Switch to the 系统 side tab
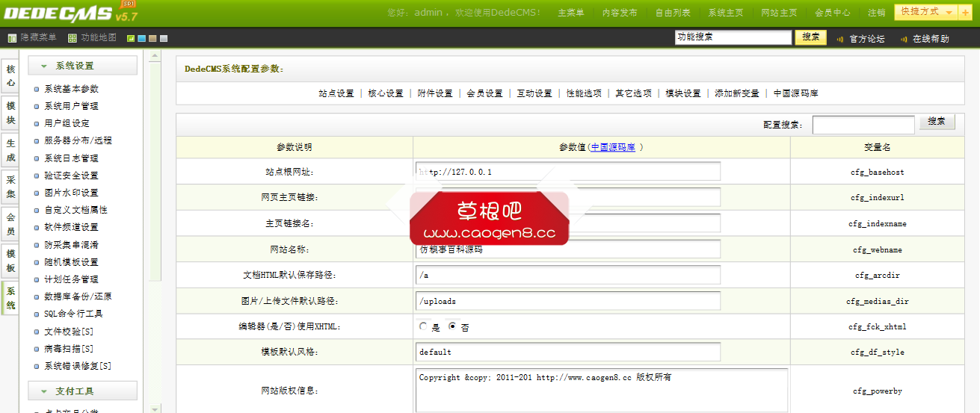 tap(10, 298)
